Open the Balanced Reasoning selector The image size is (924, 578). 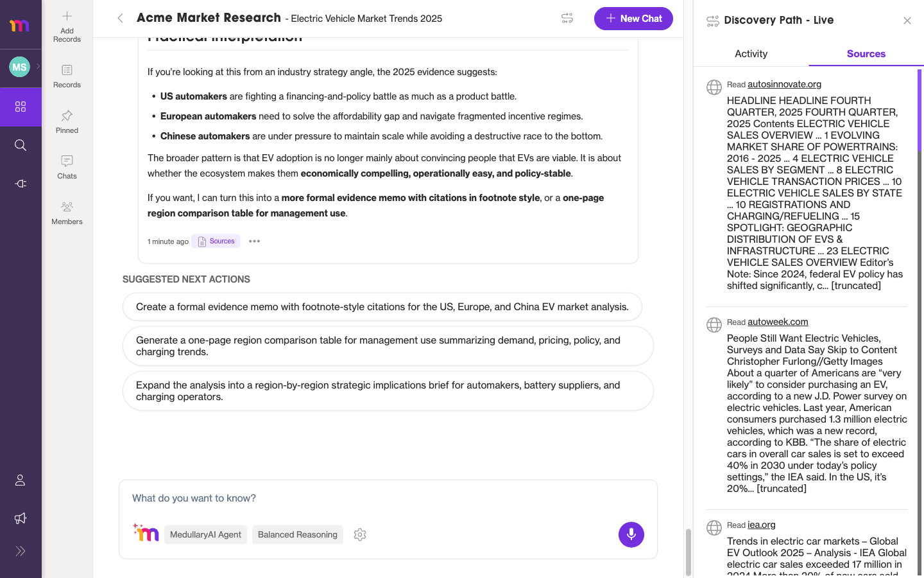[x=298, y=534]
